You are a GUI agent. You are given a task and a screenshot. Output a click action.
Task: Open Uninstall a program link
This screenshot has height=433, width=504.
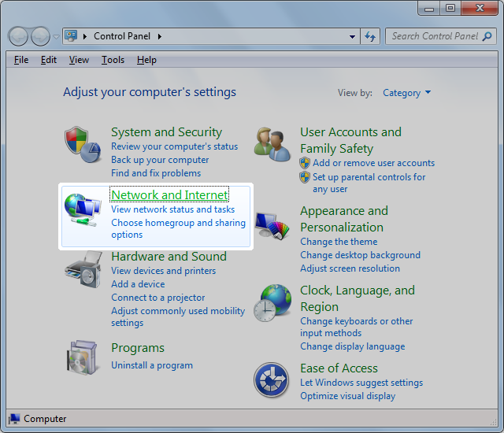pos(152,365)
